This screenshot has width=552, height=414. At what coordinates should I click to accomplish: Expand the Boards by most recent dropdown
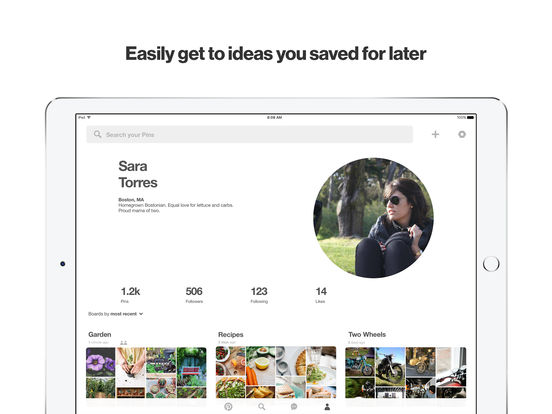tap(115, 314)
